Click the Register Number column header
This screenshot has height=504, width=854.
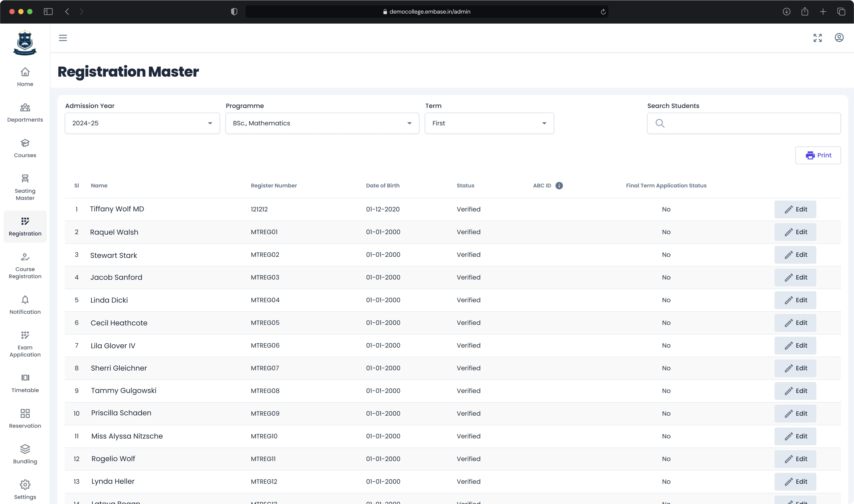tap(274, 185)
